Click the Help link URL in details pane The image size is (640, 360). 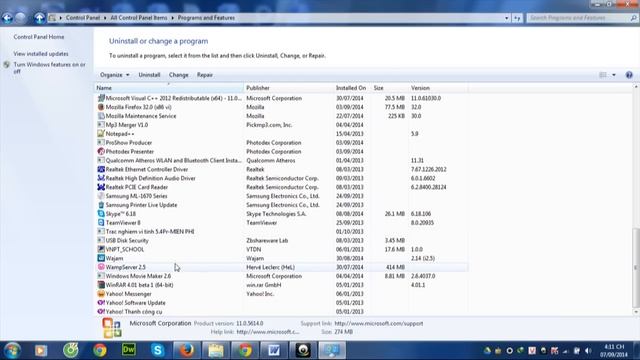point(268,332)
